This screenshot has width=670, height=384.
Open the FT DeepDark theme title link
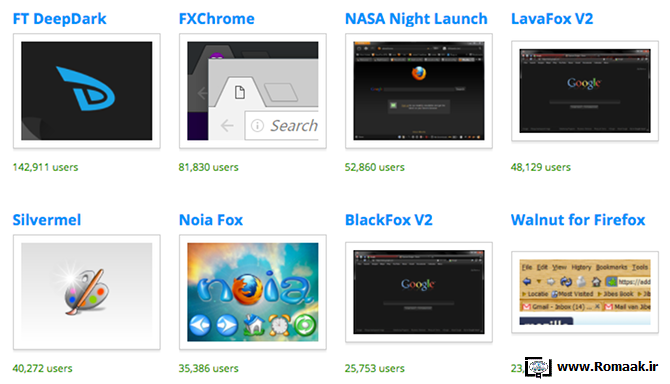point(59,19)
